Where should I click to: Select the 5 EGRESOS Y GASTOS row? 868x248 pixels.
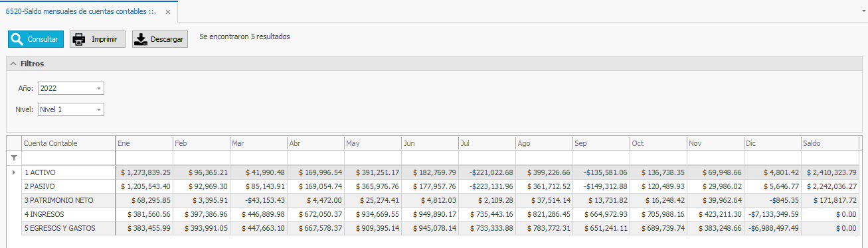click(432, 228)
